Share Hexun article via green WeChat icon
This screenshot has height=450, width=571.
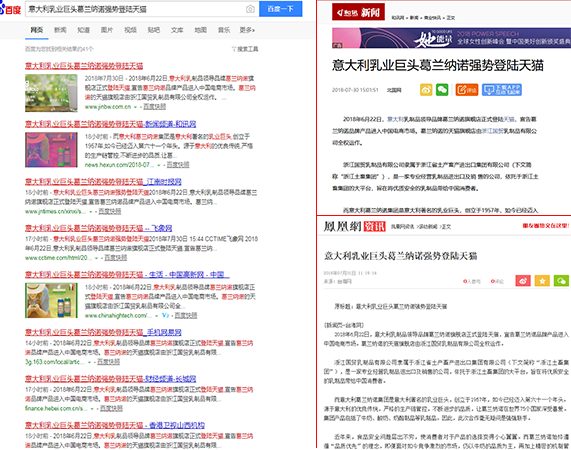coord(442,90)
